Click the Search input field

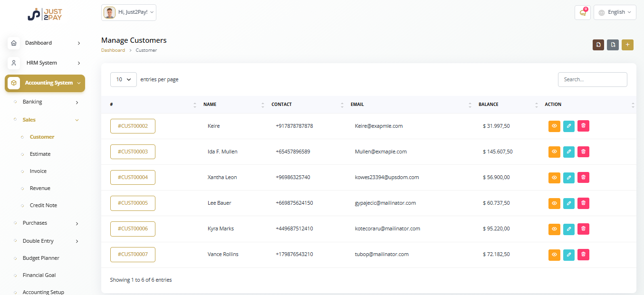tap(592, 79)
